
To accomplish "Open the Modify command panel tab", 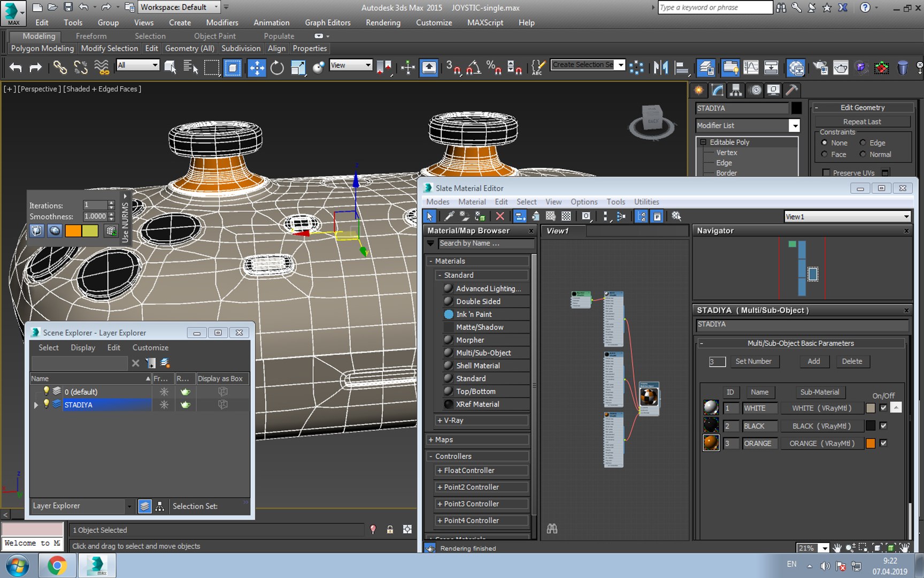I will [x=718, y=90].
